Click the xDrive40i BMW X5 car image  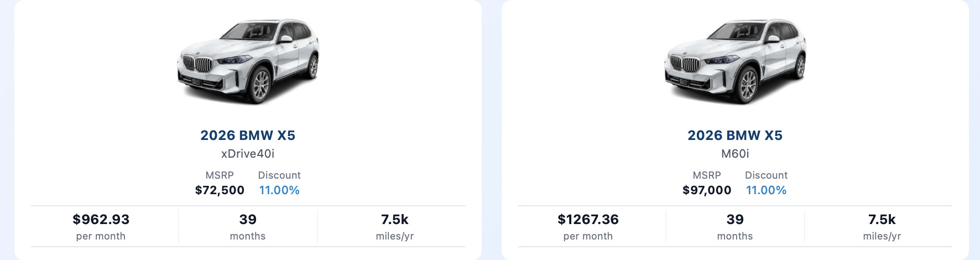248,61
